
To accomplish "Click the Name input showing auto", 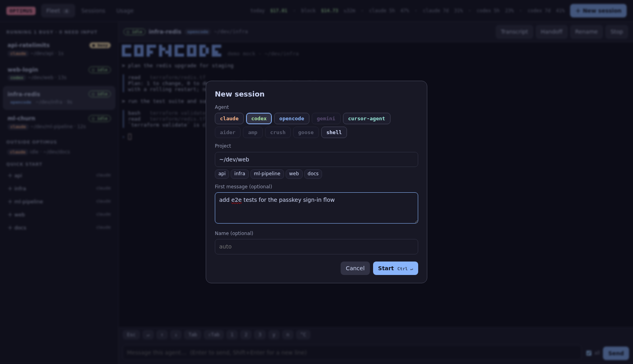I will (316, 246).
